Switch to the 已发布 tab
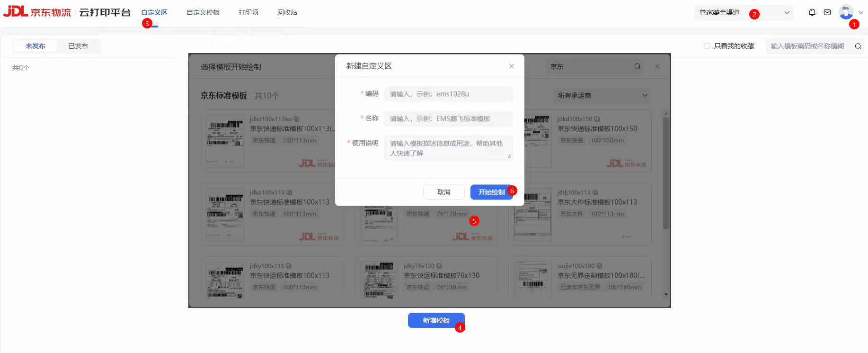The image size is (868, 353). (78, 46)
